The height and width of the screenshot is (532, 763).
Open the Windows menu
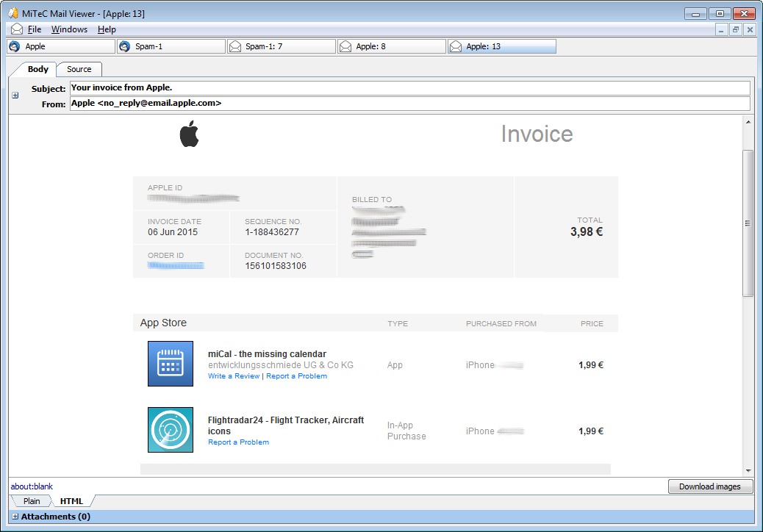point(69,29)
